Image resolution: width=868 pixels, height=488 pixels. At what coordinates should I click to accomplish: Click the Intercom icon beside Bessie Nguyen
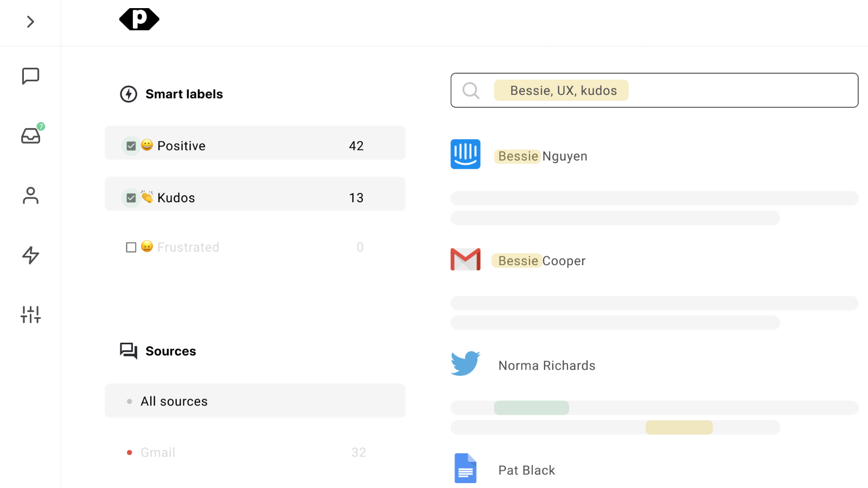tap(465, 155)
